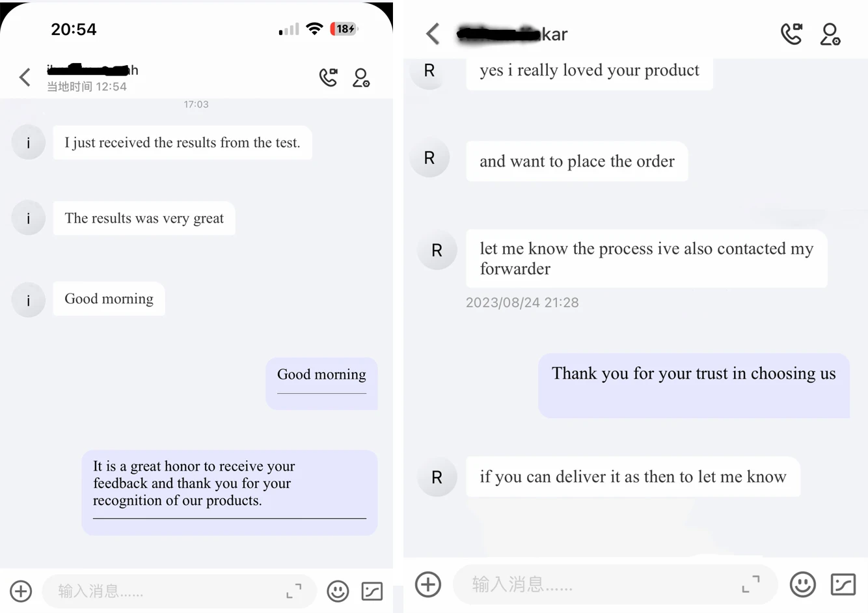This screenshot has width=868, height=613.
Task: Open emoji picker in right chat
Action: pos(802,584)
